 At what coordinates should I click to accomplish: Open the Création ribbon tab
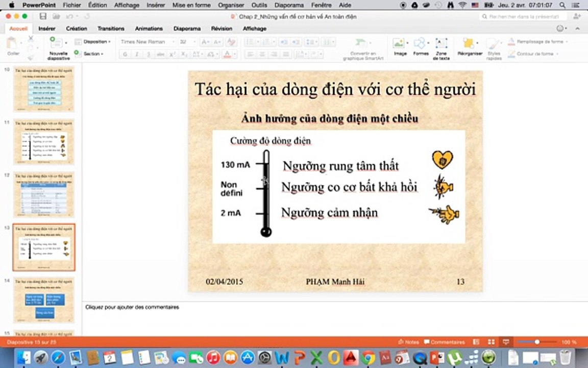[77, 29]
